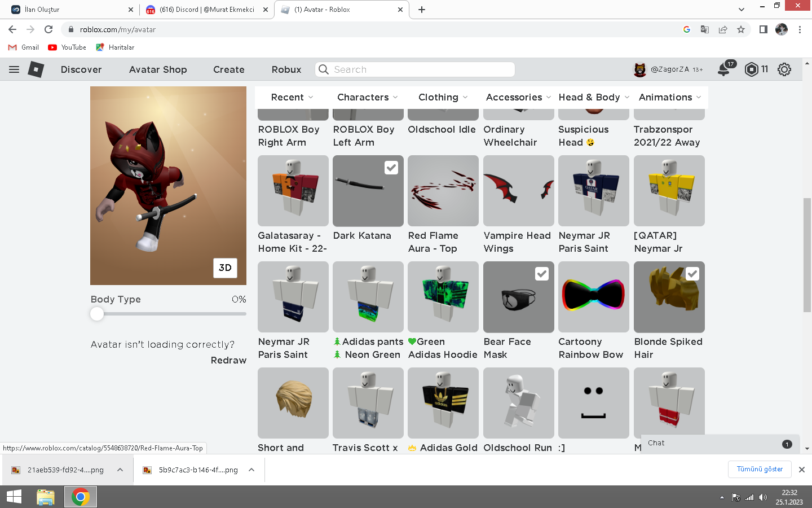
Task: Select the Adidas pants Neon Green item
Action: [x=368, y=297]
